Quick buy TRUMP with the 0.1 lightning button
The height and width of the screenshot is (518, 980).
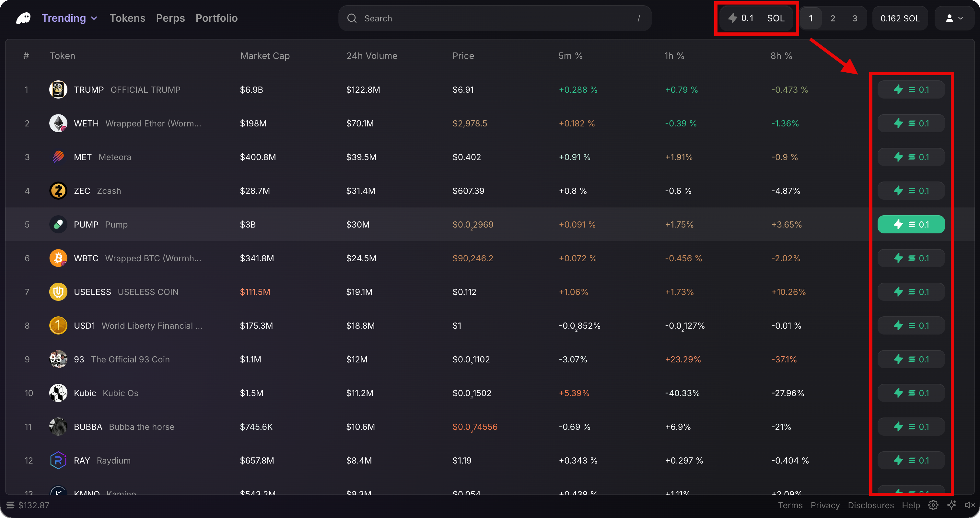click(911, 89)
